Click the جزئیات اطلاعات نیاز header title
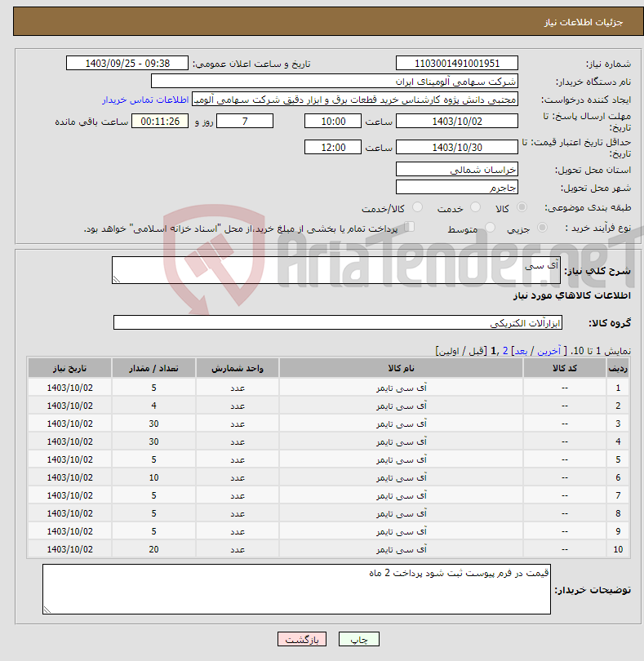Screen dimensions: 644x661 pos(584,22)
